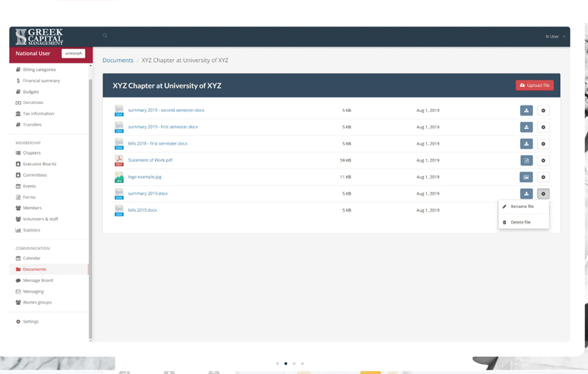588x374 pixels.
Task: Download summary 2019.docx
Action: [x=526, y=193]
